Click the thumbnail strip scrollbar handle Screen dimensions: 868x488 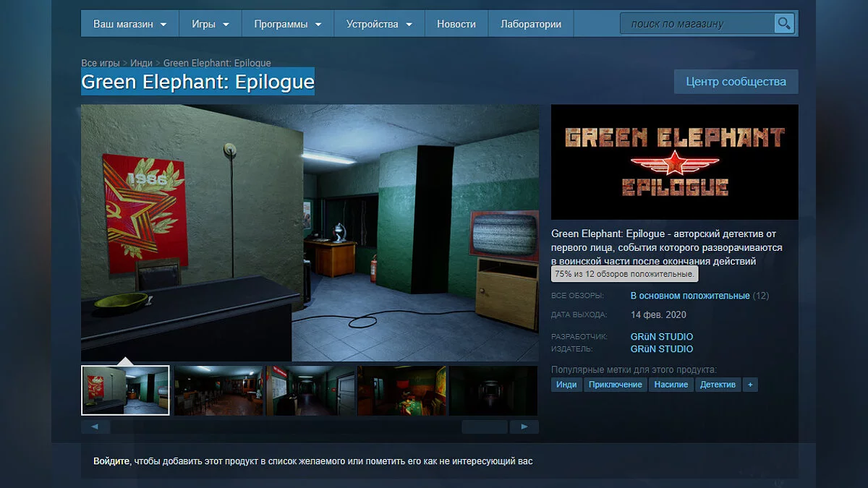click(485, 427)
